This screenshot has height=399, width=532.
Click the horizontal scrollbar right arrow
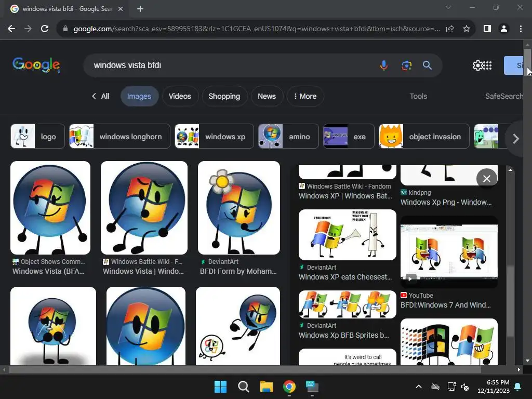coord(519,369)
